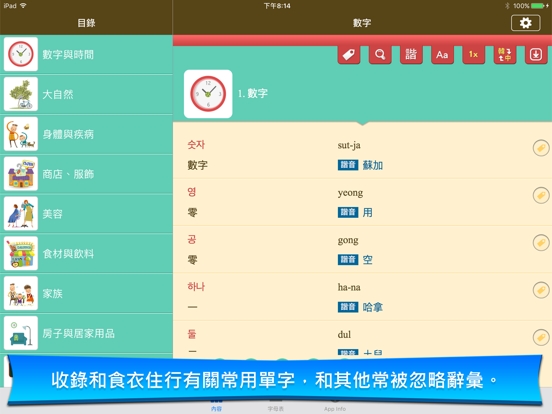Tap the Korean word 숫자
This screenshot has height=414, width=552.
click(196, 145)
